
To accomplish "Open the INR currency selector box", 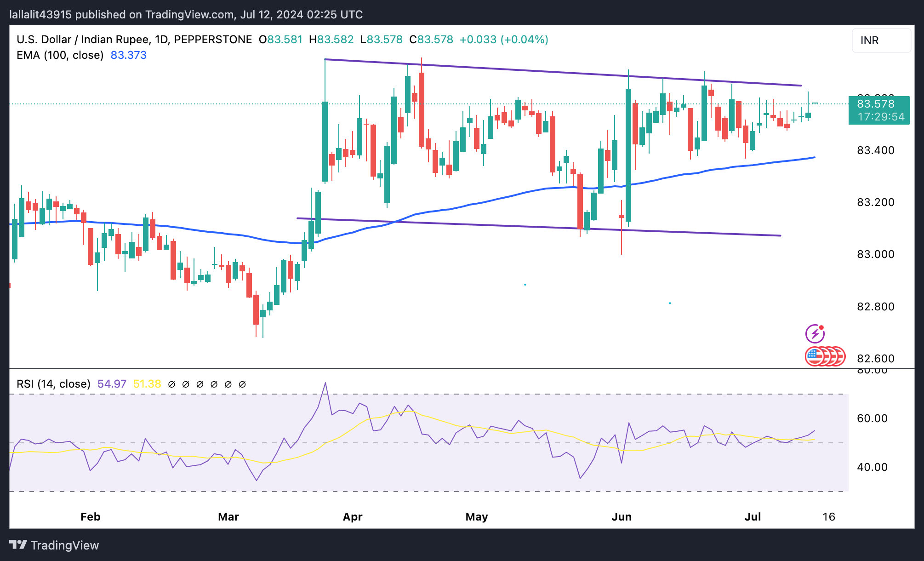I will pos(881,40).
